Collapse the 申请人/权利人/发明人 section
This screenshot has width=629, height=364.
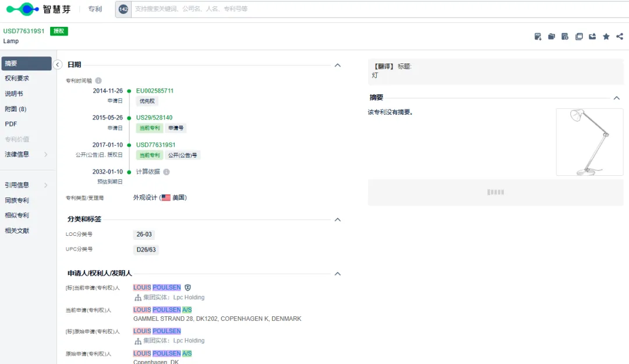pyautogui.click(x=338, y=274)
